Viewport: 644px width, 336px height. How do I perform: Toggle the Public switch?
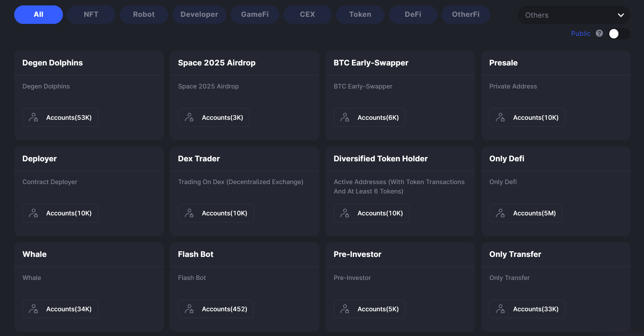(619, 34)
